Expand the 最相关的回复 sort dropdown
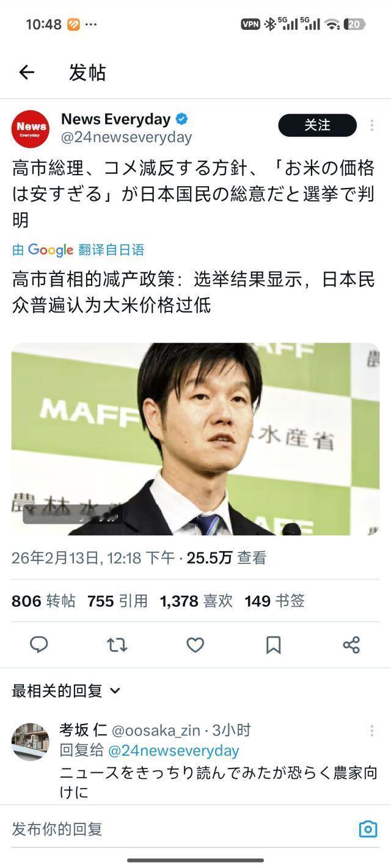This screenshot has width=391, height=868. (66, 691)
